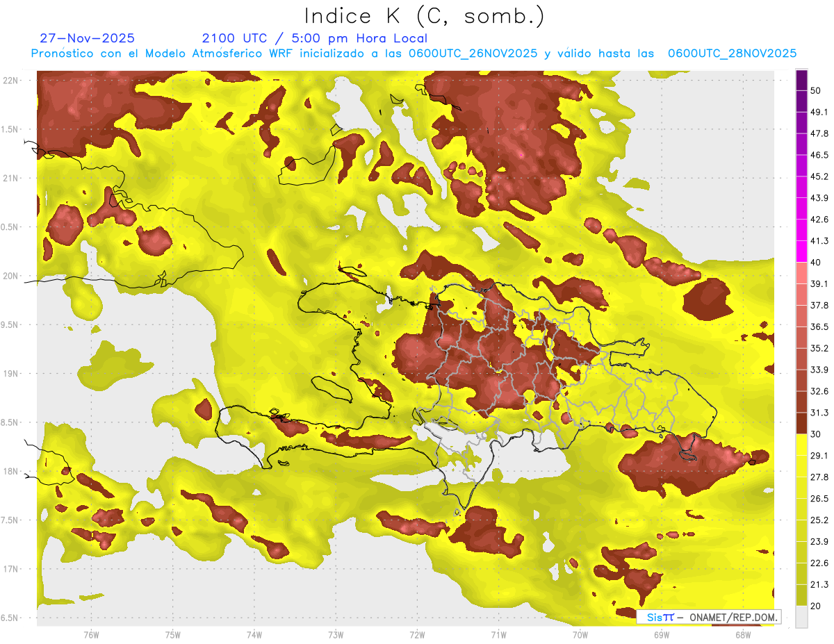Screen dimensions: 834x644
Task: Click the 36.5 legend value
Action: click(x=819, y=327)
